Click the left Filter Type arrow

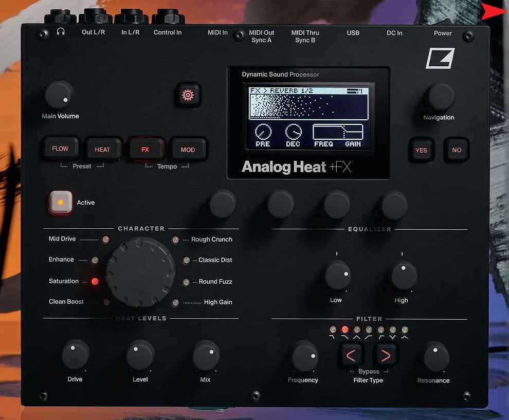pos(351,355)
